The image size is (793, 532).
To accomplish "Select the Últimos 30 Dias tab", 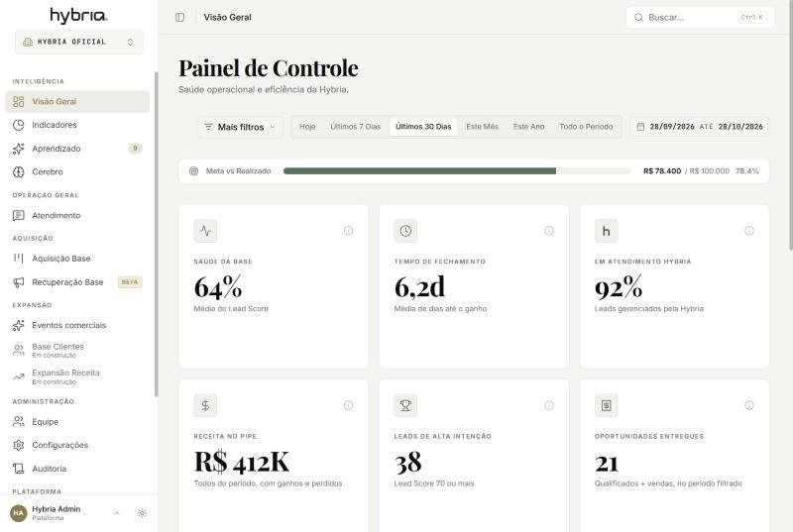I will point(423,127).
